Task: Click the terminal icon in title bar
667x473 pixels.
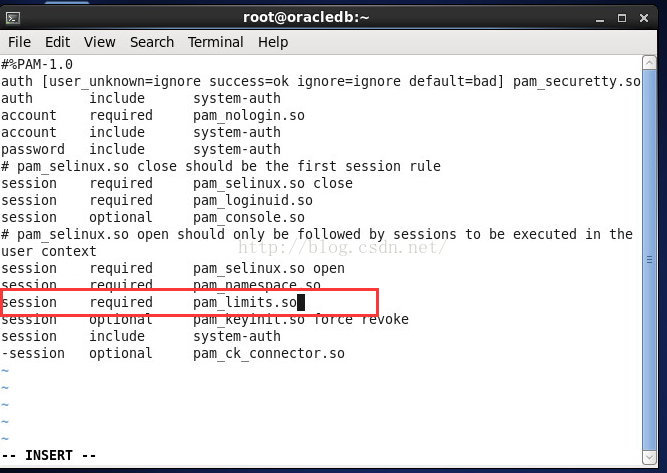Action: [x=14, y=16]
